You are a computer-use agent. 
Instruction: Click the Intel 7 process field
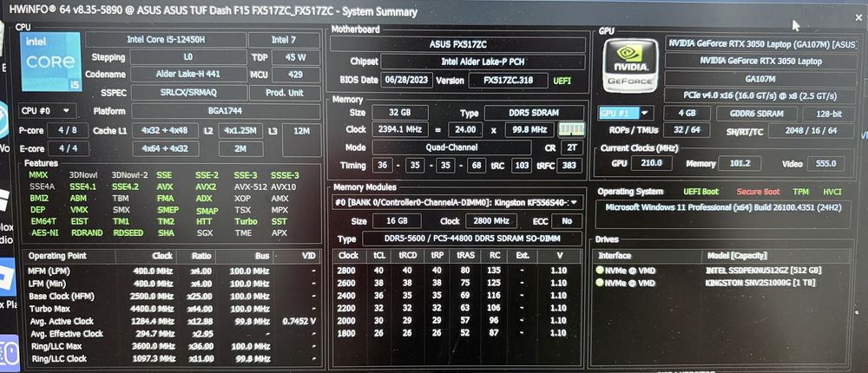tap(284, 40)
